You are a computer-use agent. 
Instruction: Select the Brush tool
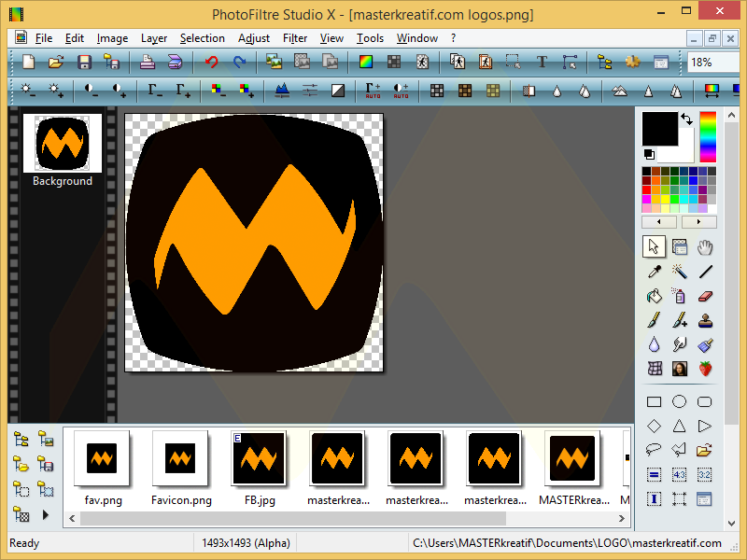(655, 320)
